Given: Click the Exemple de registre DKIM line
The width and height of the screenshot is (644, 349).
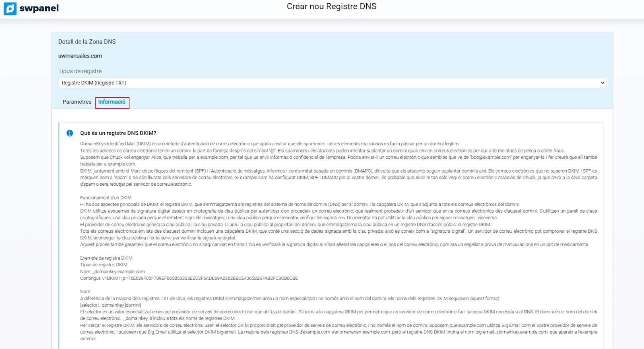Looking at the screenshot, I should tap(106, 258).
